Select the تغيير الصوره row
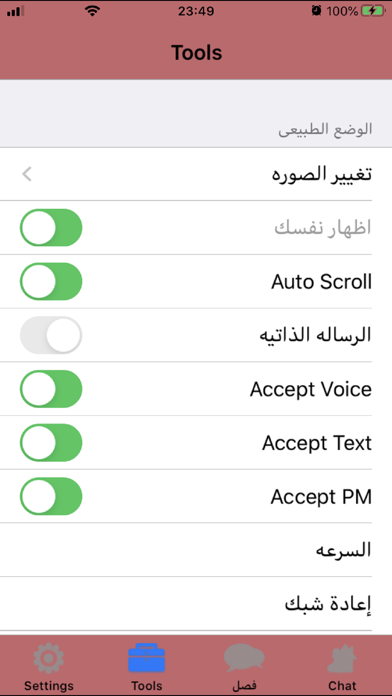The height and width of the screenshot is (696, 392). click(x=196, y=174)
